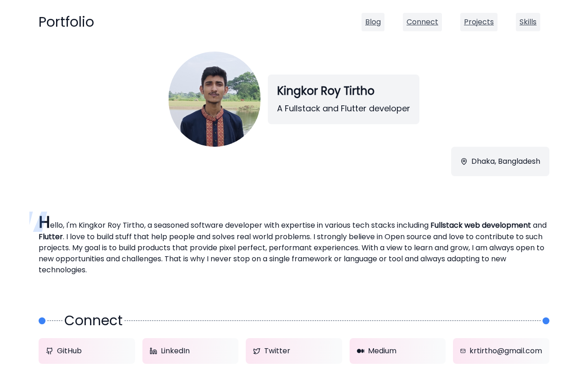Click the GitHub octocat icon

point(50,351)
